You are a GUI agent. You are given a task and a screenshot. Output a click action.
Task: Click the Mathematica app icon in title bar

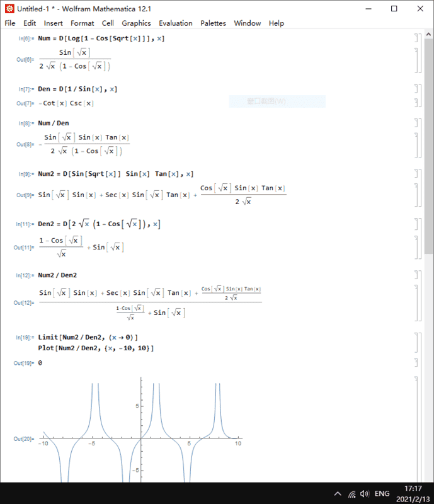tap(9, 9)
